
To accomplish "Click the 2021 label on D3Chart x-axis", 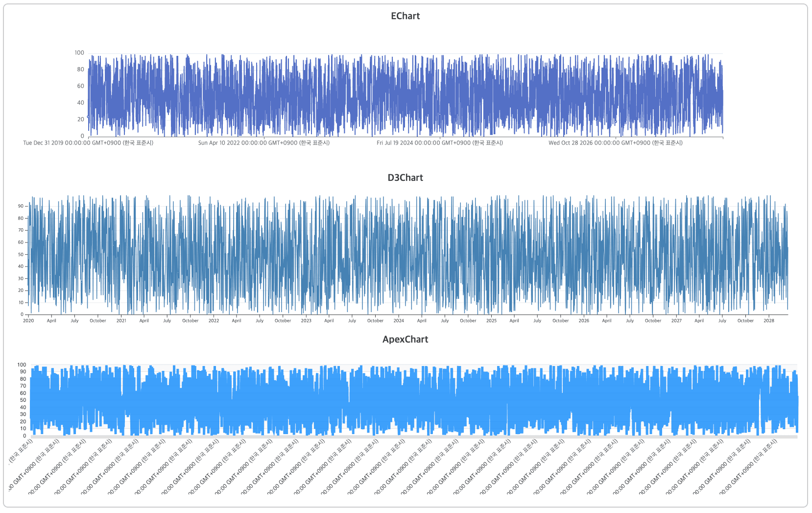I will (121, 321).
